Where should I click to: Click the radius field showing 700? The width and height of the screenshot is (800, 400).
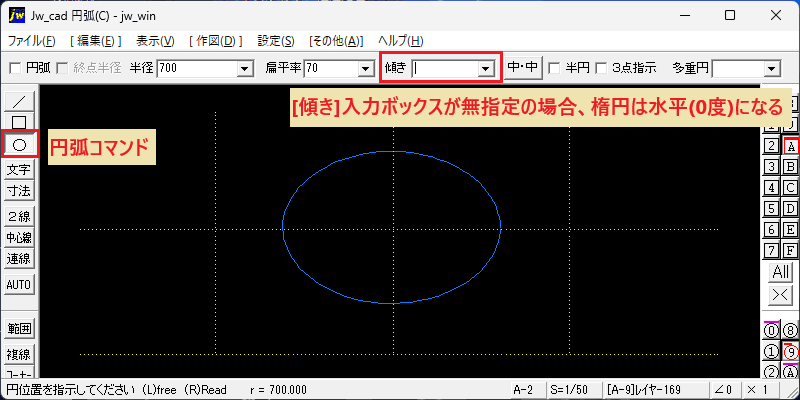[197, 68]
